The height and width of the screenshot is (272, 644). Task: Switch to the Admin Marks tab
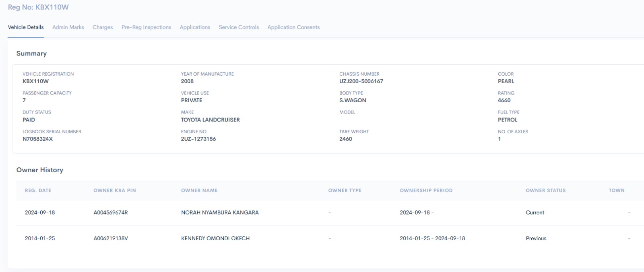pyautogui.click(x=68, y=27)
